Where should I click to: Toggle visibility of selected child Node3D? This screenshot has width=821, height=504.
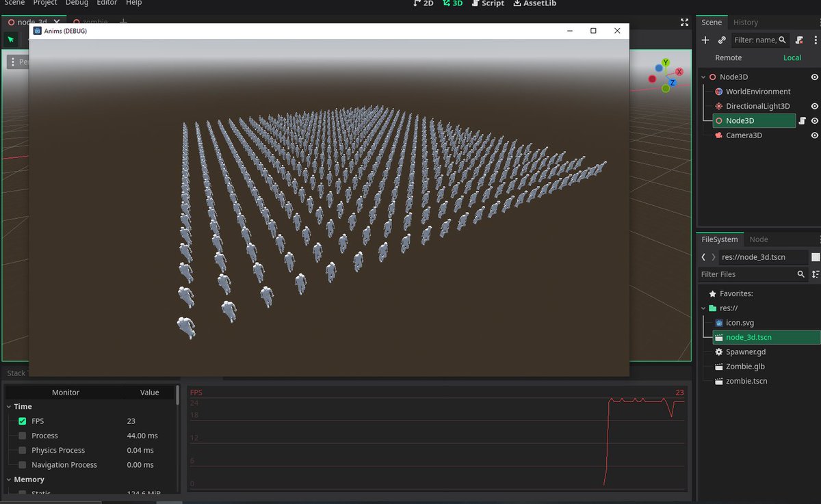click(x=815, y=120)
